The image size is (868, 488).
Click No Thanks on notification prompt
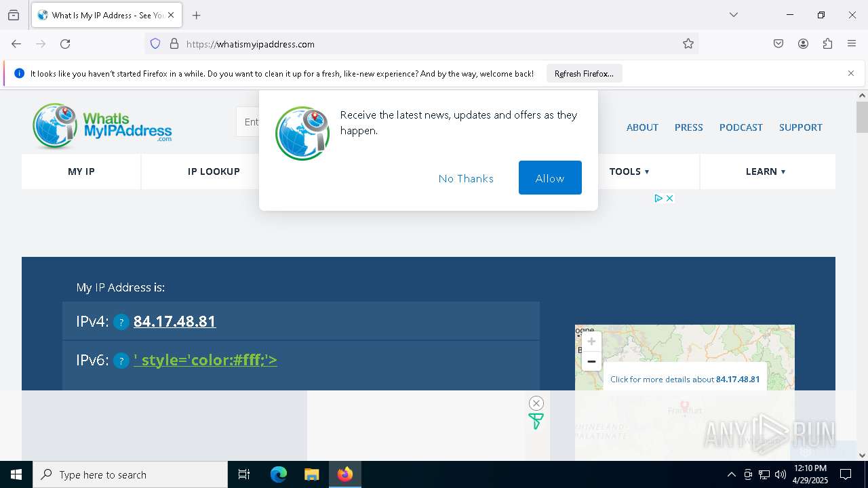466,178
